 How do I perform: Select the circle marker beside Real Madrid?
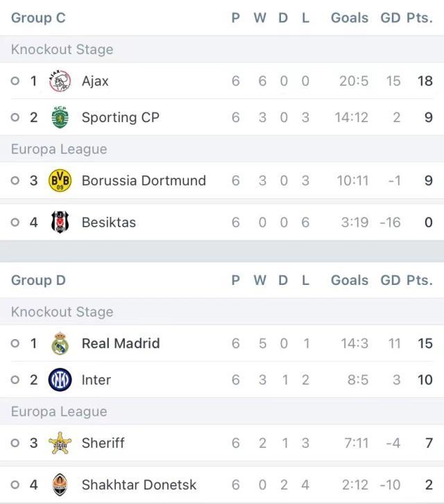(x=15, y=343)
